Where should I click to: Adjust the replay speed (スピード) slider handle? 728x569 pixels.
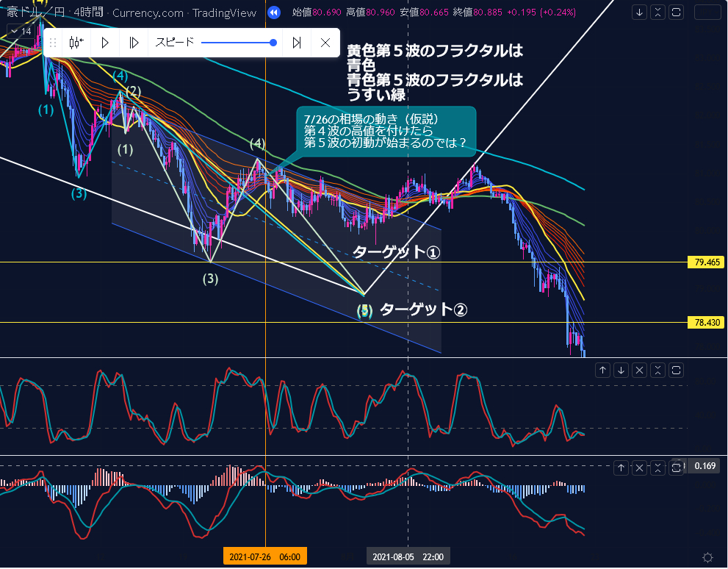tap(273, 43)
